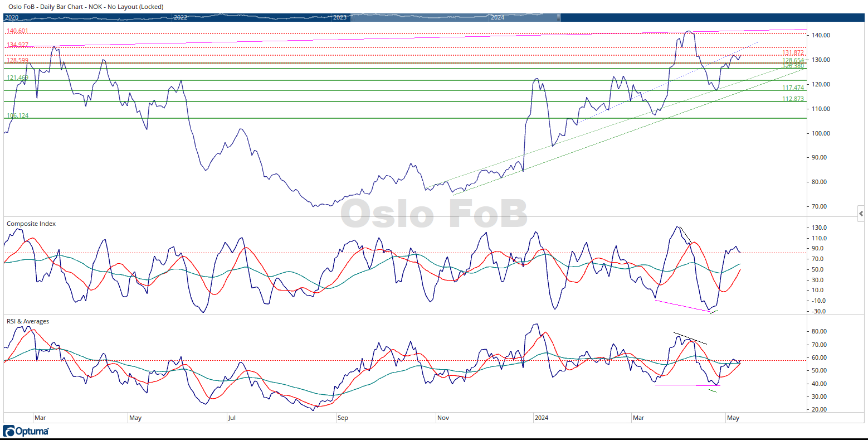Click the side panel collapse arrow
The height and width of the screenshot is (440, 868).
coord(861,213)
